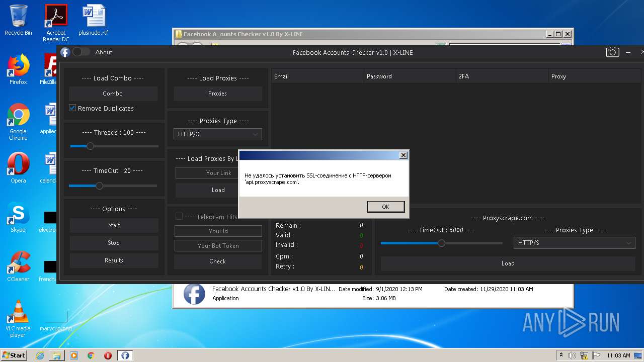Open Opera desktop icon
Image resolution: width=644 pixels, height=362 pixels.
(x=18, y=168)
